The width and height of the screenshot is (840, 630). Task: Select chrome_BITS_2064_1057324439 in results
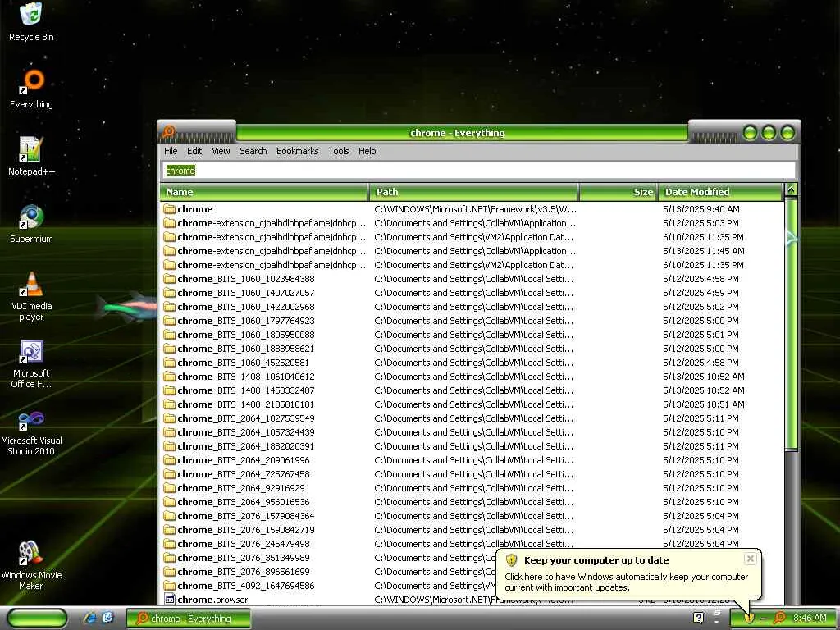tap(472, 431)
